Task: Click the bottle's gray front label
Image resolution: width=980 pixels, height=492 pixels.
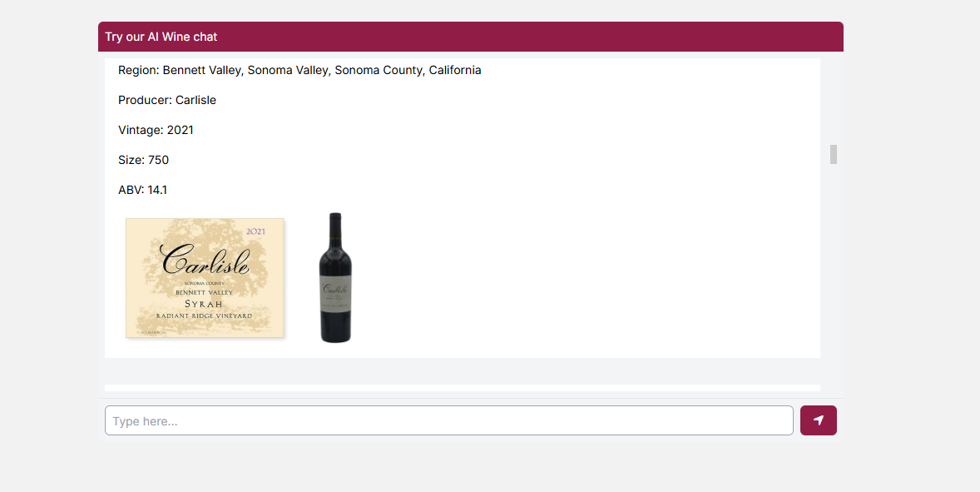Action: (x=335, y=292)
